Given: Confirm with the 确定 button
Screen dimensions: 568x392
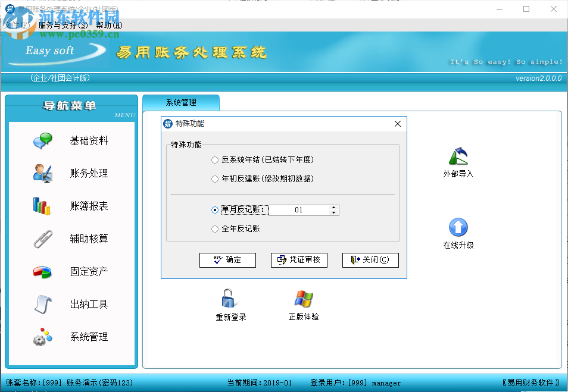Looking at the screenshot, I should point(227,260).
